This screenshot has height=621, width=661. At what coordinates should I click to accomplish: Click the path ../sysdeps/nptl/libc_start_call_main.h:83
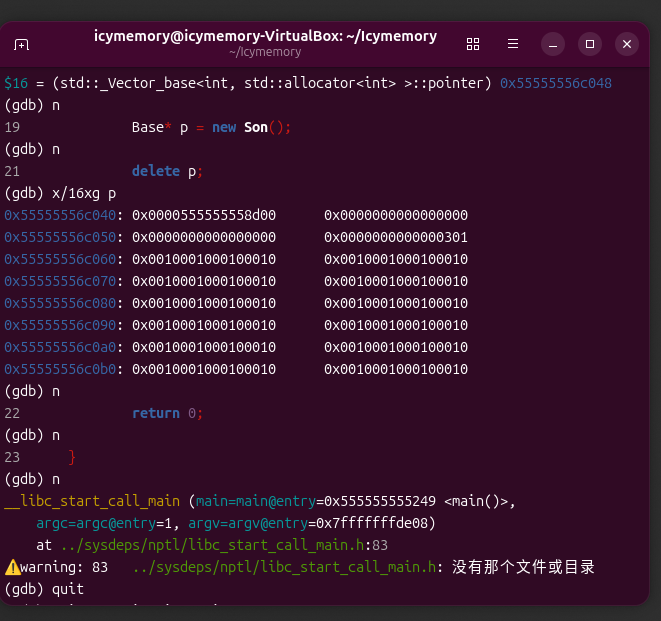point(224,545)
